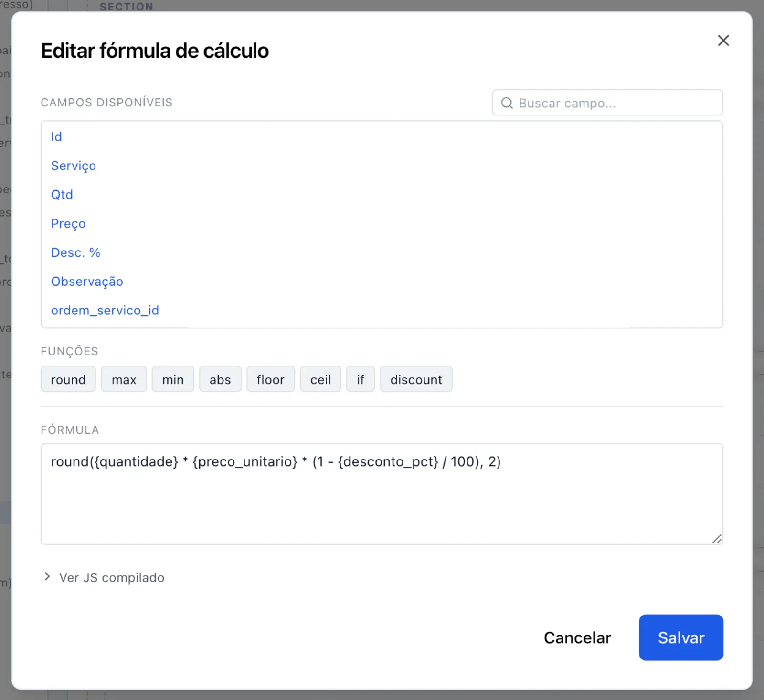This screenshot has width=764, height=700.
Task: Add the if function
Action: [x=361, y=379]
